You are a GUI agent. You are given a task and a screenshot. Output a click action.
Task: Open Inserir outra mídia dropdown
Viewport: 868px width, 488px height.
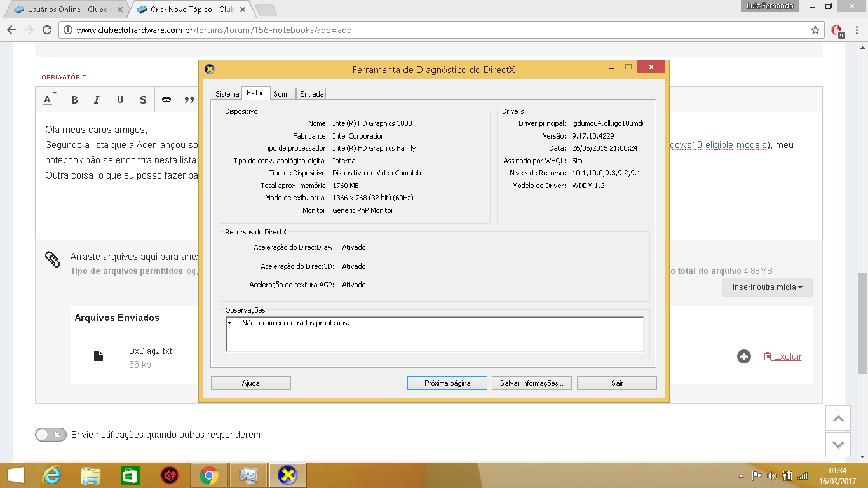click(x=767, y=287)
